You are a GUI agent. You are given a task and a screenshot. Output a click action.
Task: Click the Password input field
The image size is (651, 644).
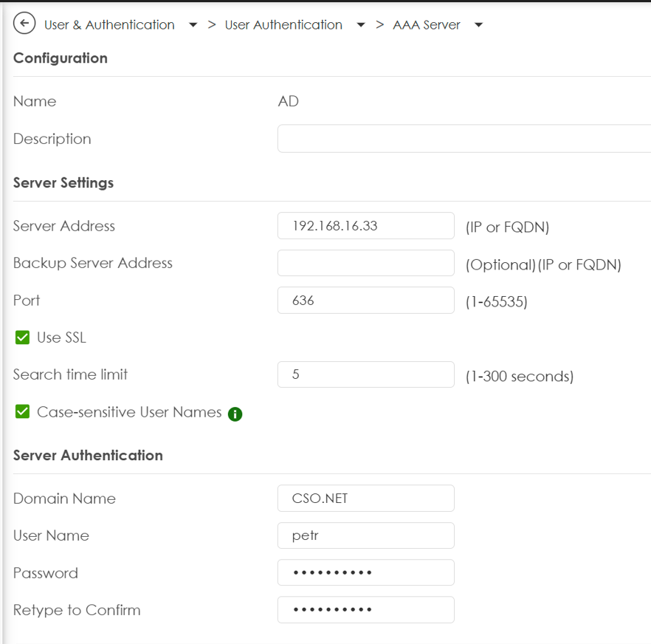[365, 572]
